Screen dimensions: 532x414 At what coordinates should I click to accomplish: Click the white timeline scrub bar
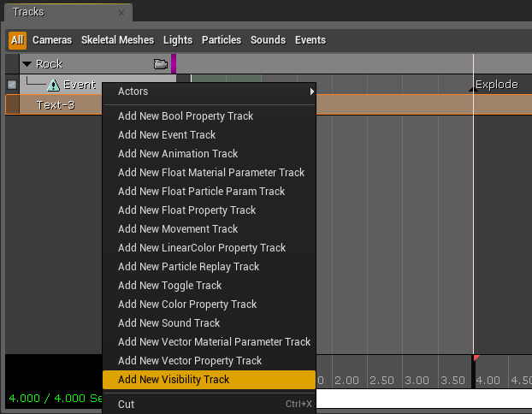point(424,399)
